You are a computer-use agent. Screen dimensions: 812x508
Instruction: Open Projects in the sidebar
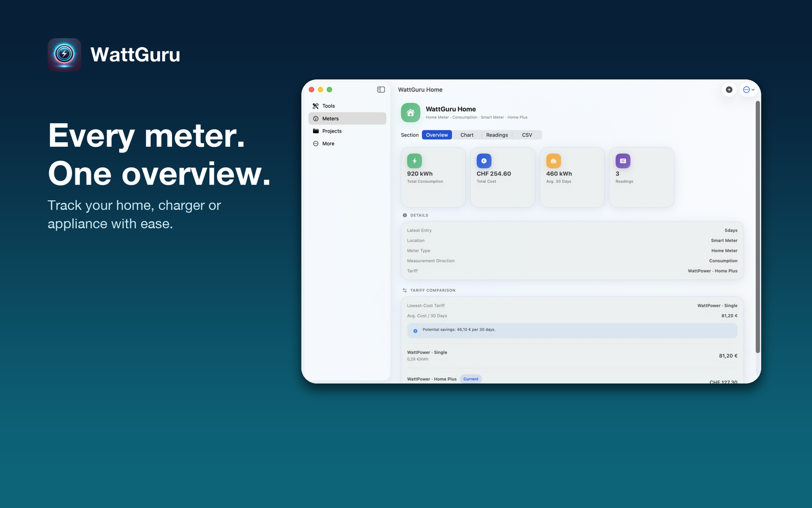[347, 131]
